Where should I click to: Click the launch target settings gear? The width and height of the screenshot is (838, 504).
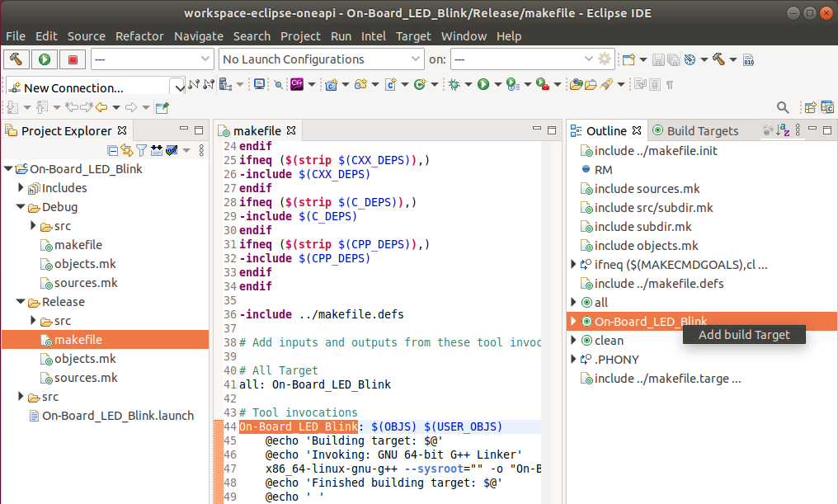605,59
